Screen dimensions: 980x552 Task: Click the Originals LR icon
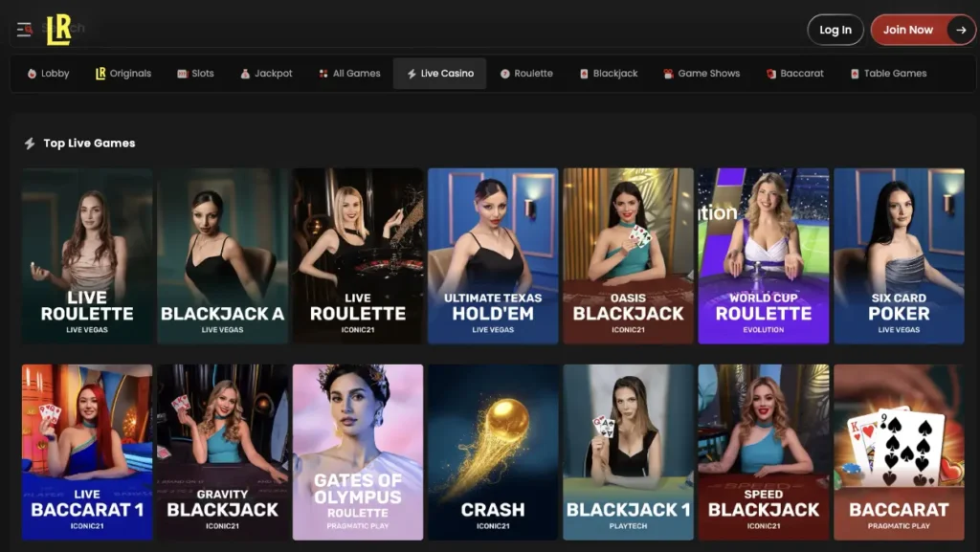coord(100,74)
